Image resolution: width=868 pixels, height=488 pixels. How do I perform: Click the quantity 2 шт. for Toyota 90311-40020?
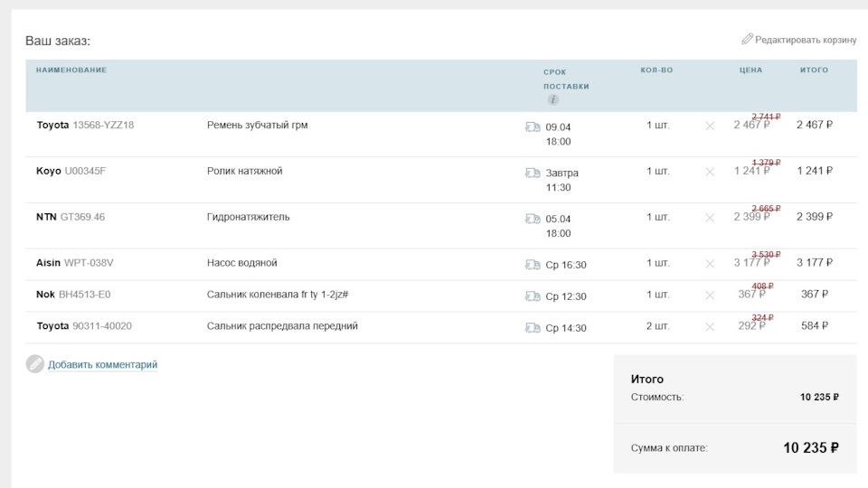click(657, 326)
